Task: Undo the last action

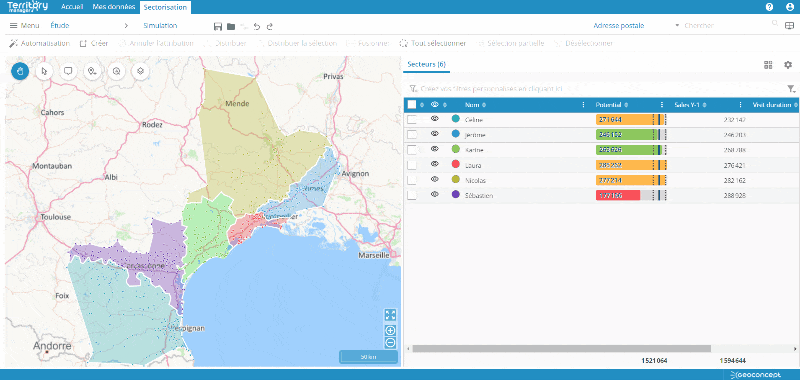Action: point(257,26)
